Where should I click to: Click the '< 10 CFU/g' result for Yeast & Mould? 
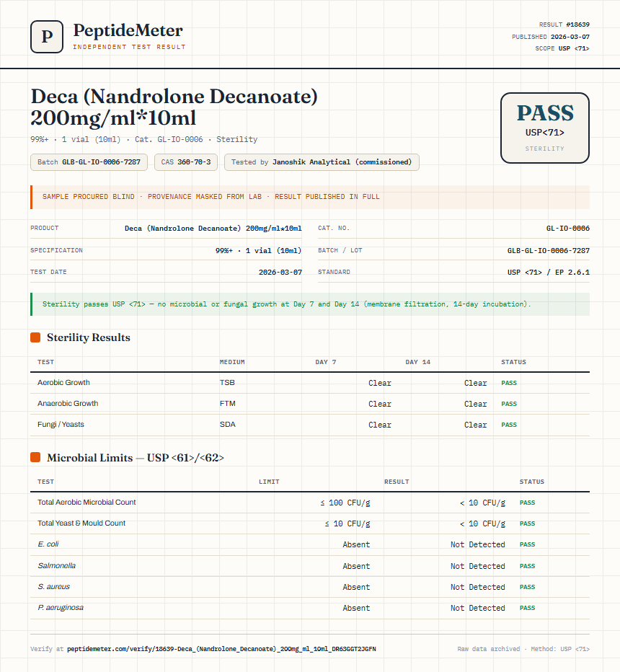pos(482,523)
